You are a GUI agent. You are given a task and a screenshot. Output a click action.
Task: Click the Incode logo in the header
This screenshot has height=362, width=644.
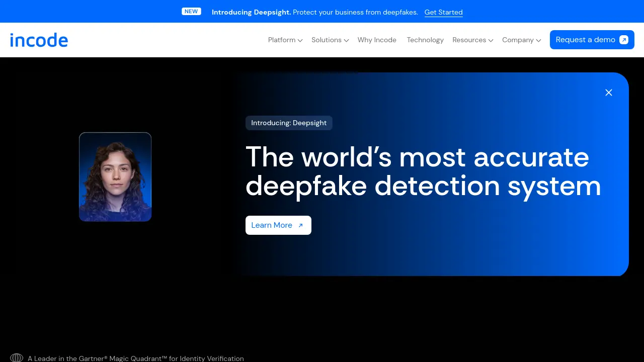(x=39, y=40)
